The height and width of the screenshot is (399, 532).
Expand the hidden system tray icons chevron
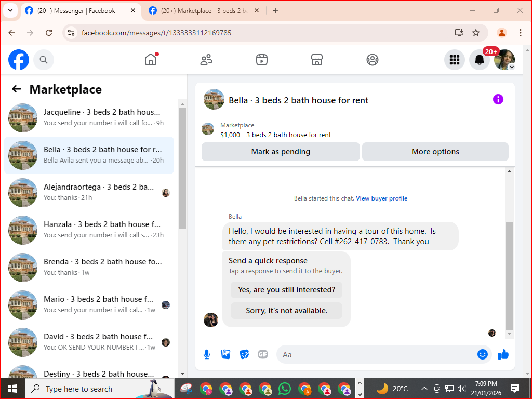[x=424, y=389]
